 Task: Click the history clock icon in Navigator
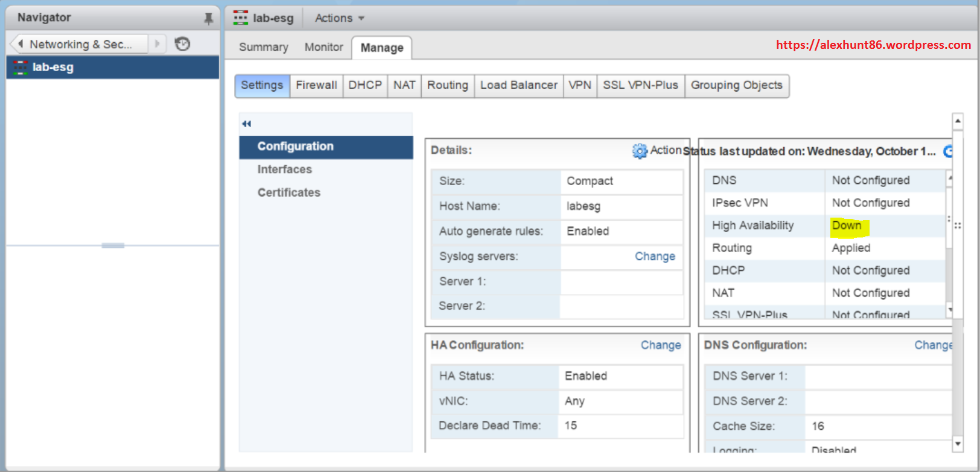[182, 44]
